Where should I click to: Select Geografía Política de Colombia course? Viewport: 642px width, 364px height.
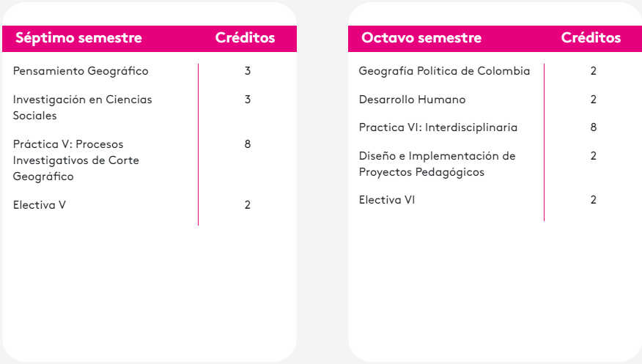click(444, 71)
